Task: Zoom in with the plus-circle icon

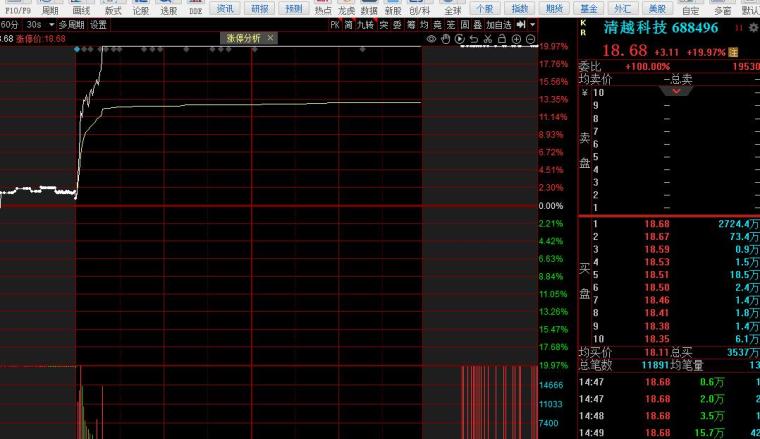Action: 516,39
